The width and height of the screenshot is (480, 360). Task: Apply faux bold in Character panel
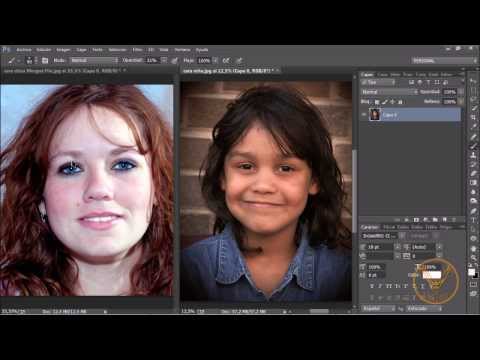click(372, 286)
